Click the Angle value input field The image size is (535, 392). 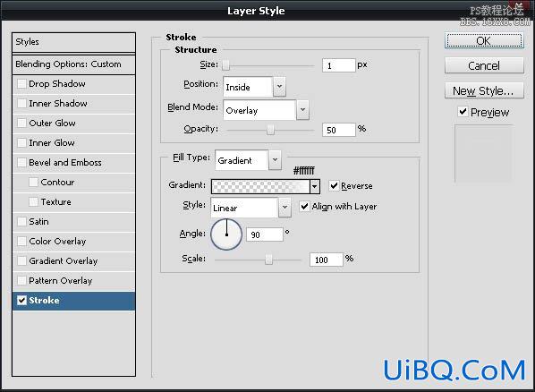(x=265, y=234)
